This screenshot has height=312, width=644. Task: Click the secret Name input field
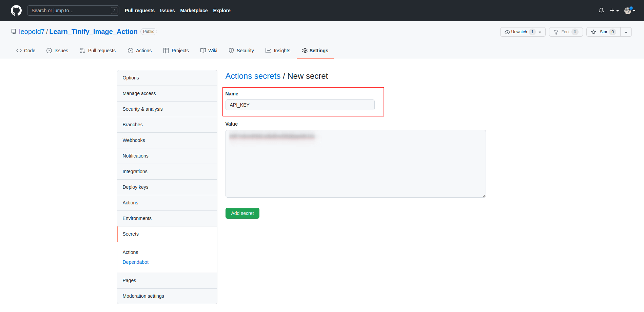(300, 105)
